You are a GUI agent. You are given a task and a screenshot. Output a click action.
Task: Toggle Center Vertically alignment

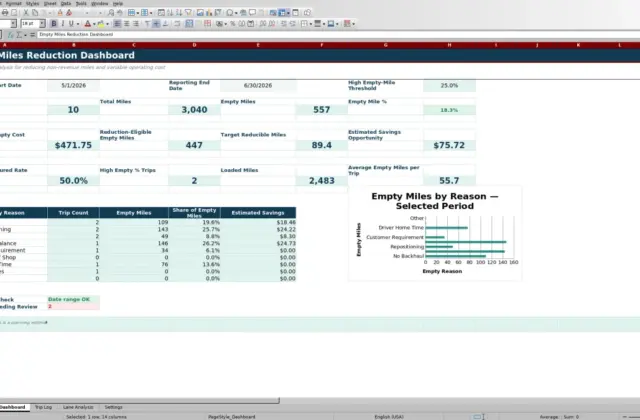coord(156,24)
